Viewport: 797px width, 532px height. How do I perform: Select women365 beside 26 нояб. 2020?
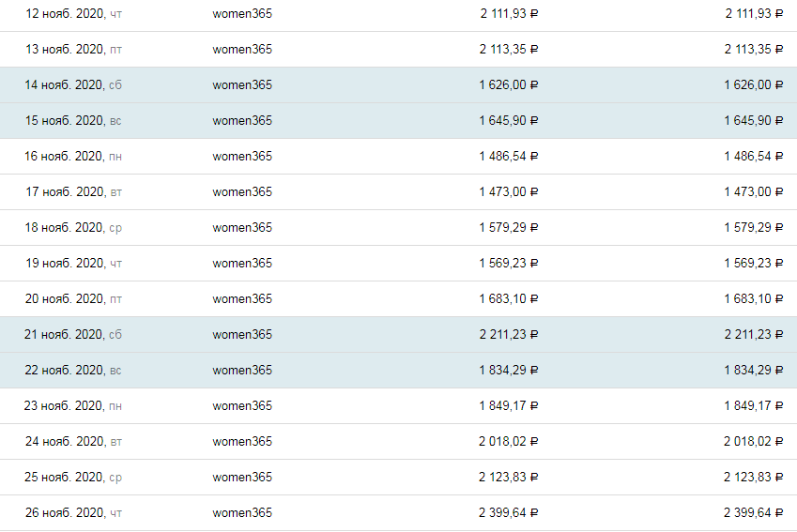(242, 512)
